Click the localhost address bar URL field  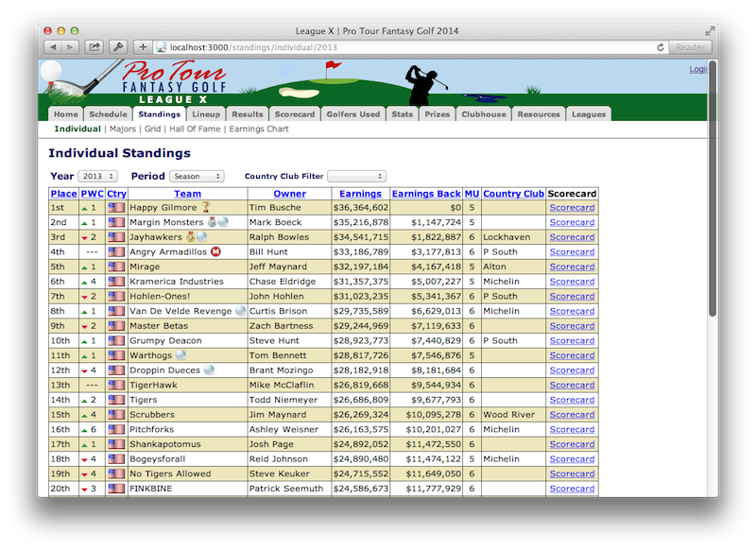coord(397,46)
